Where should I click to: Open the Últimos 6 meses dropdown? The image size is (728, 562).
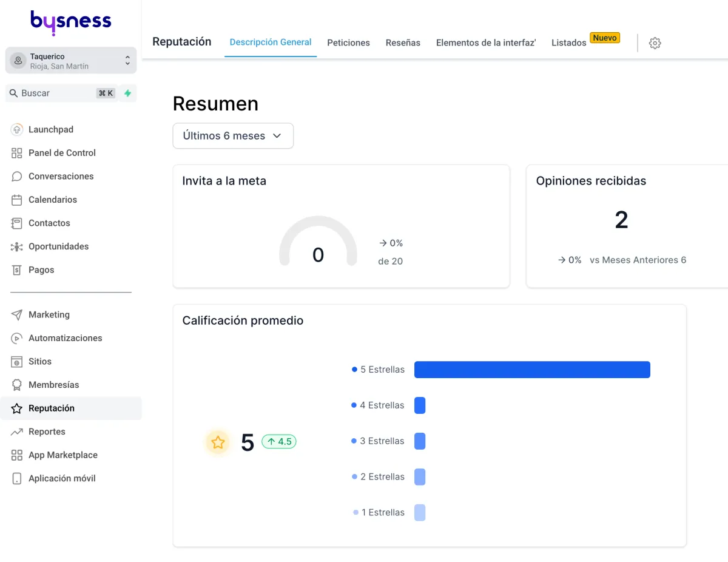tap(233, 136)
